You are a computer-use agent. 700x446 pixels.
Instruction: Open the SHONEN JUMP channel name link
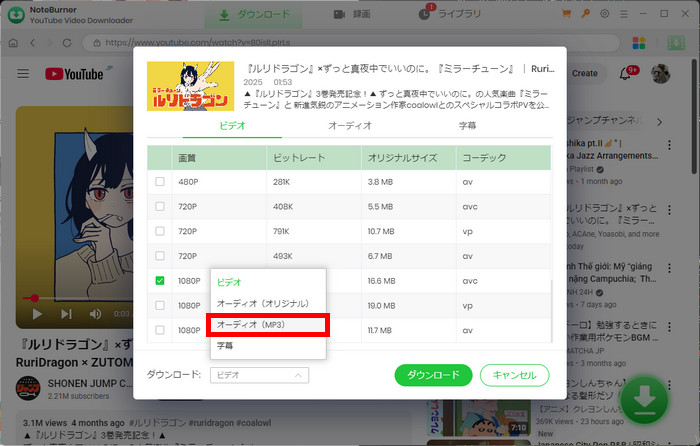[x=90, y=383]
